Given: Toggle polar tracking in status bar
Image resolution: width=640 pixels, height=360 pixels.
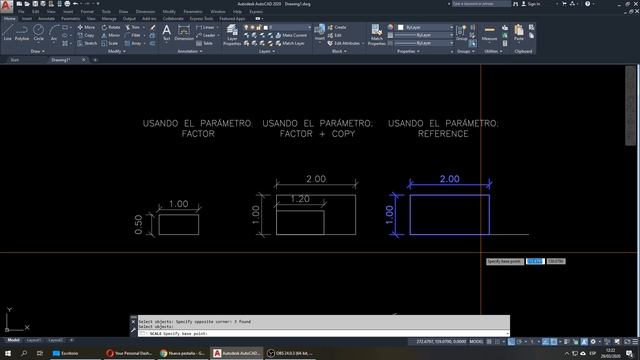Looking at the screenshot, I should click(x=519, y=342).
